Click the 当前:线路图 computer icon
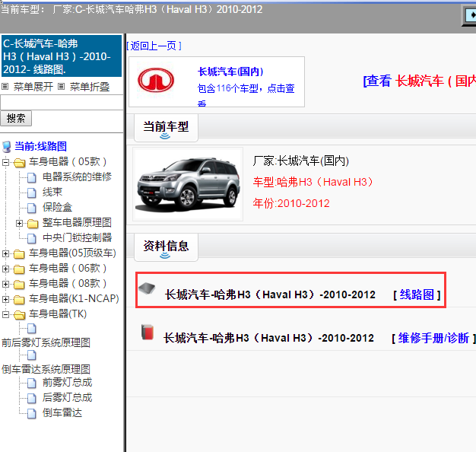The height and width of the screenshot is (452, 476). (x=6, y=147)
